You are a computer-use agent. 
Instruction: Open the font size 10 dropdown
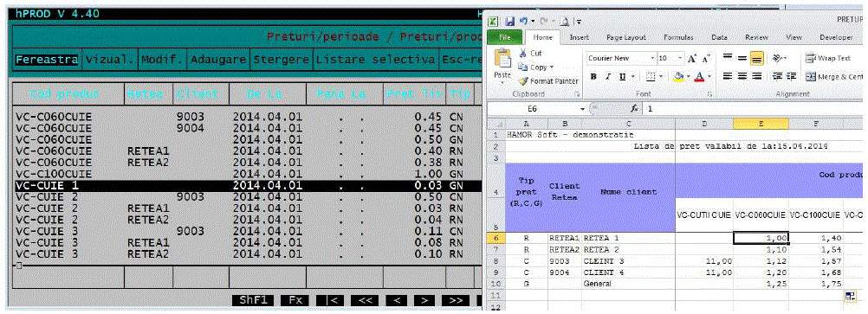[x=680, y=58]
